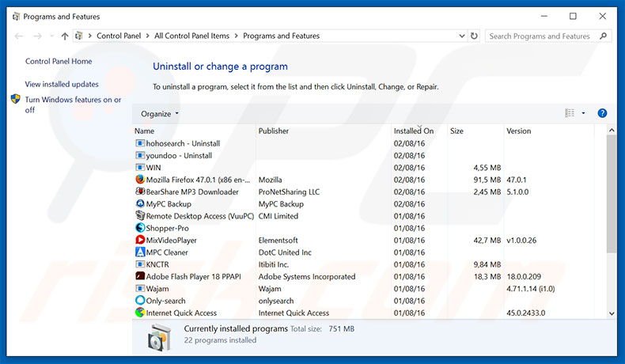Open the view options dropdown arrow
This screenshot has height=364, width=625.
click(583, 113)
